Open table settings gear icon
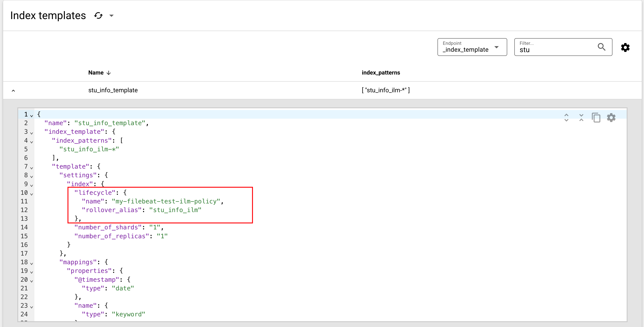This screenshot has width=644, height=327. [625, 47]
